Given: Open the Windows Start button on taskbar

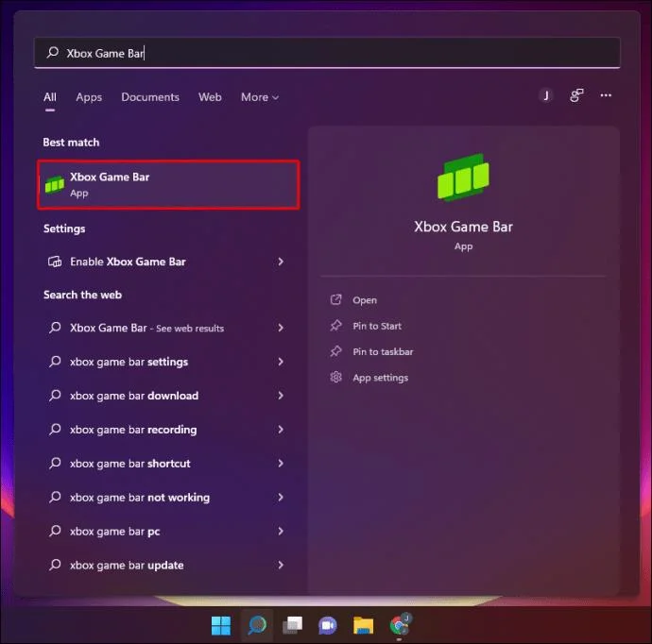Looking at the screenshot, I should (221, 625).
